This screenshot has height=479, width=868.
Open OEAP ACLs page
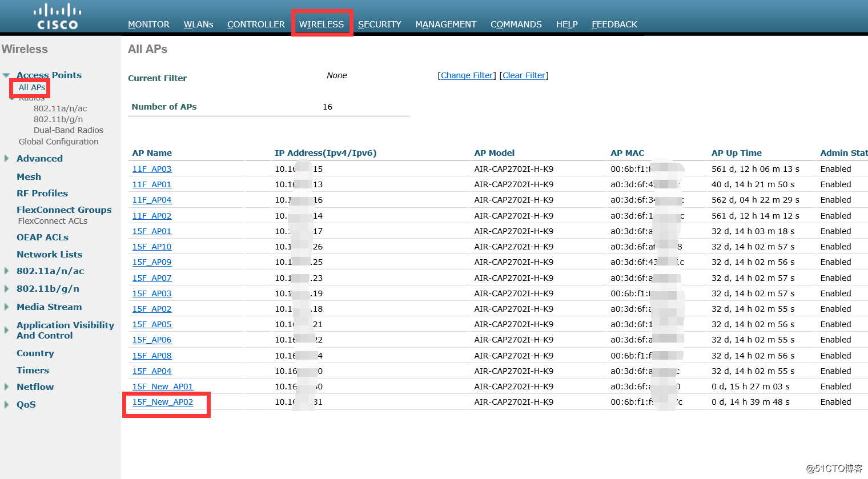(42, 238)
